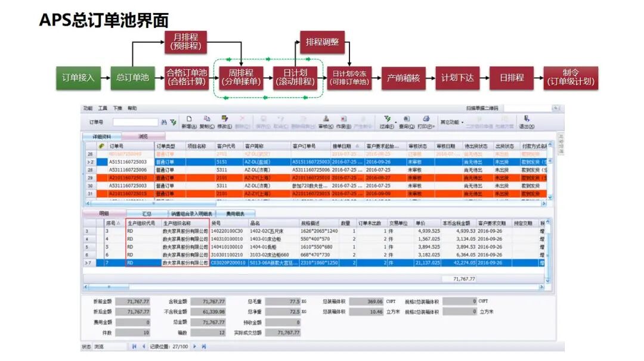Click the 订单号 search input field
Screen dimensions: 644x361
click(x=135, y=122)
